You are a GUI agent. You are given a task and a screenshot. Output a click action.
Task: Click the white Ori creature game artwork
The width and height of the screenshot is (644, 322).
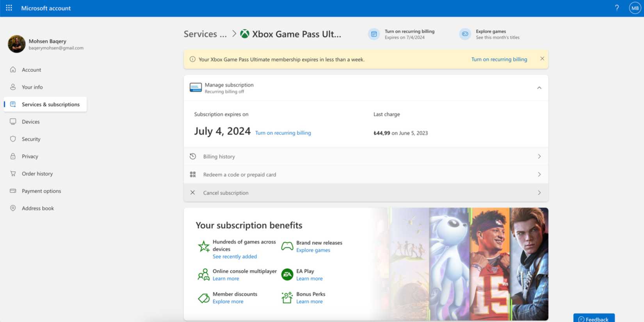(x=449, y=264)
